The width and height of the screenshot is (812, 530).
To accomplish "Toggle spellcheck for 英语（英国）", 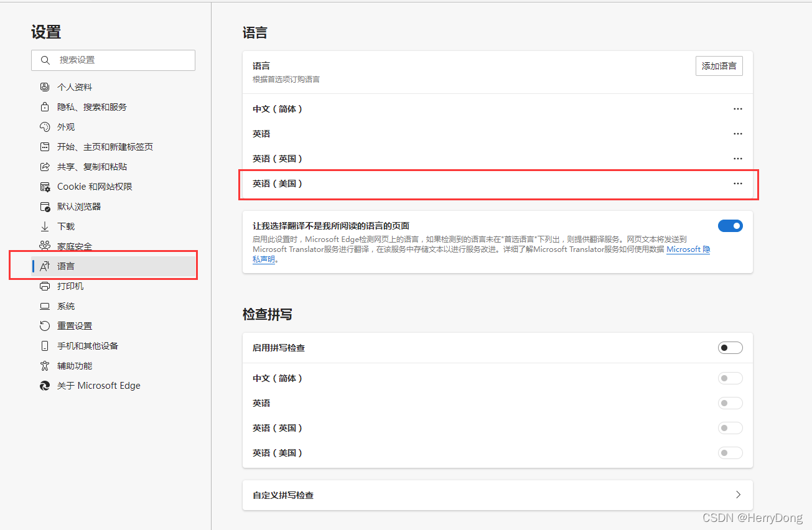I will [730, 428].
